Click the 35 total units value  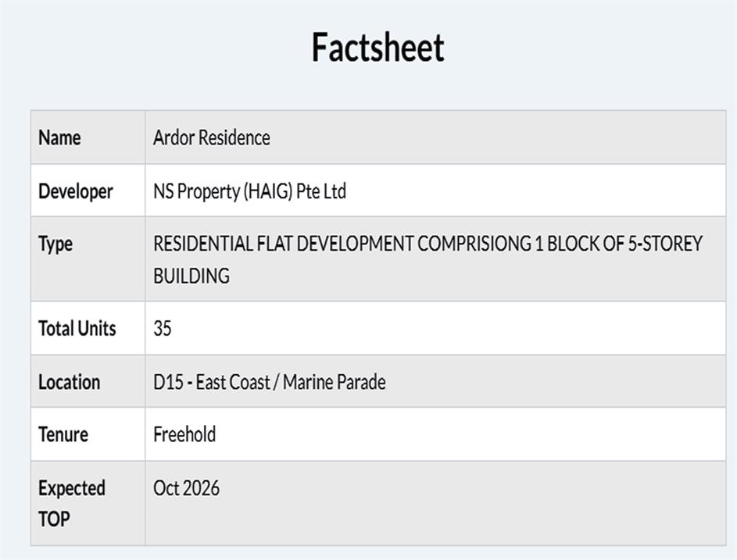(162, 328)
